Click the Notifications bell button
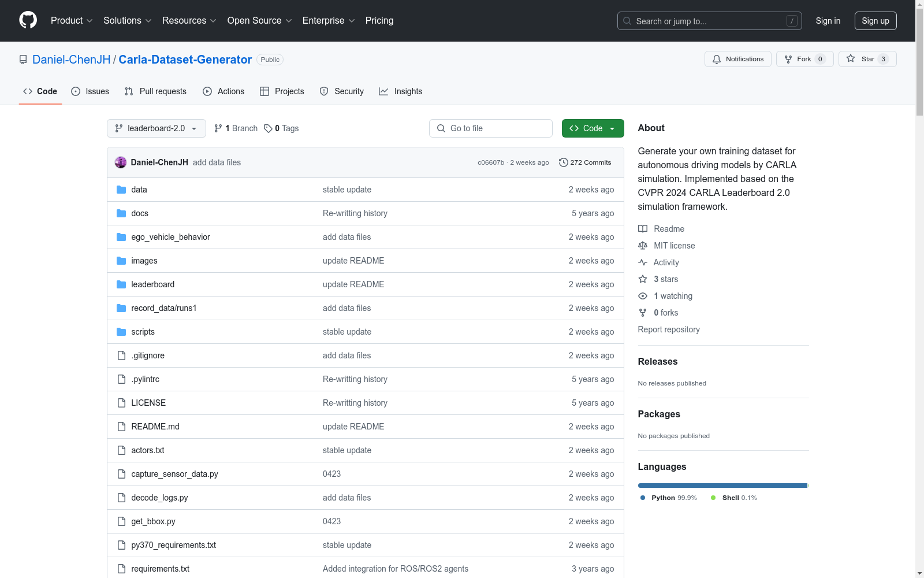Viewport: 924px width, 578px height. [x=737, y=59]
